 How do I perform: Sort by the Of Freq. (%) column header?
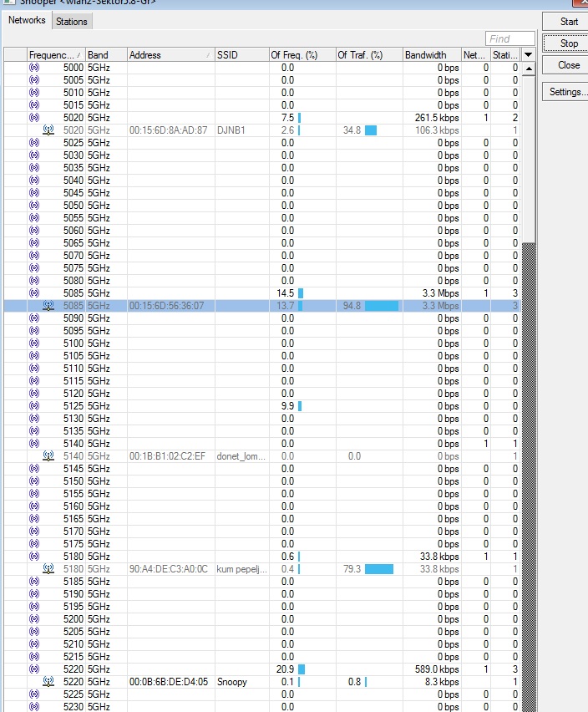pyautogui.click(x=302, y=55)
